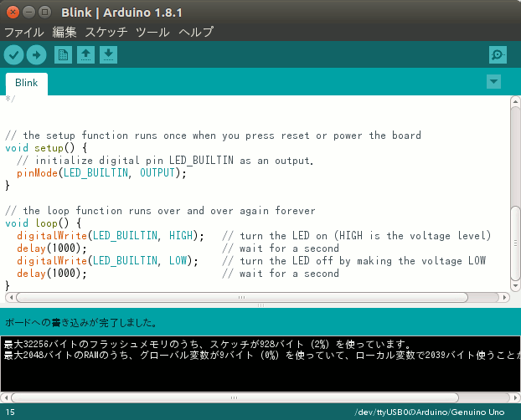The width and height of the screenshot is (521, 420).
Task: Click the editor horizontal scrollbar right arrow
Action: tap(504, 298)
